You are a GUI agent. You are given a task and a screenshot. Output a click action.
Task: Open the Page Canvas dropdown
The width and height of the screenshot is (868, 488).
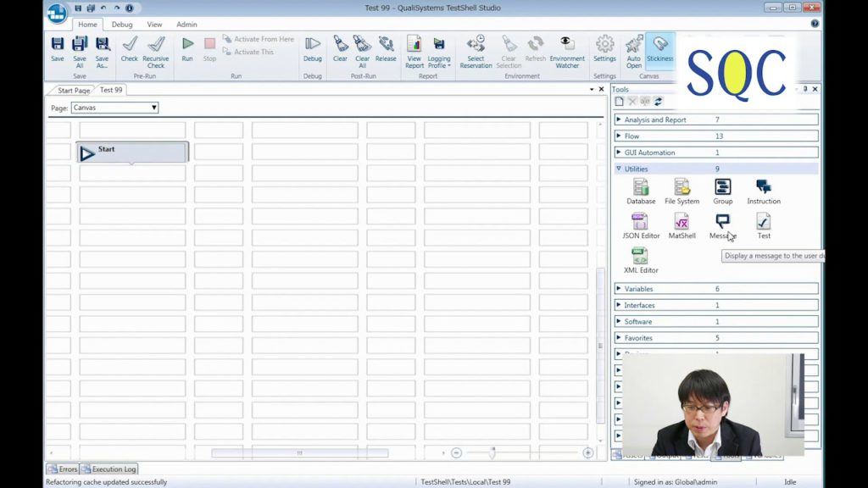(115, 108)
